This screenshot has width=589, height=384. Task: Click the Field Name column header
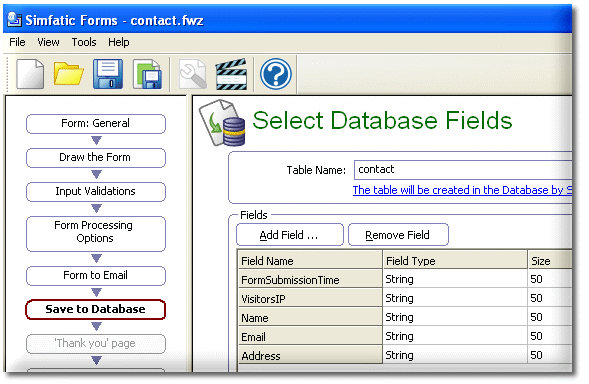pyautogui.click(x=310, y=261)
